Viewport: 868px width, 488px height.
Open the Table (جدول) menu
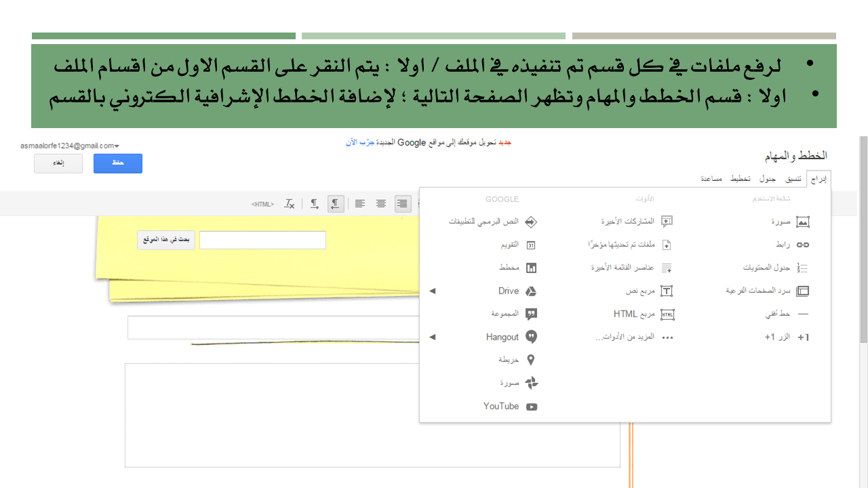tap(767, 179)
